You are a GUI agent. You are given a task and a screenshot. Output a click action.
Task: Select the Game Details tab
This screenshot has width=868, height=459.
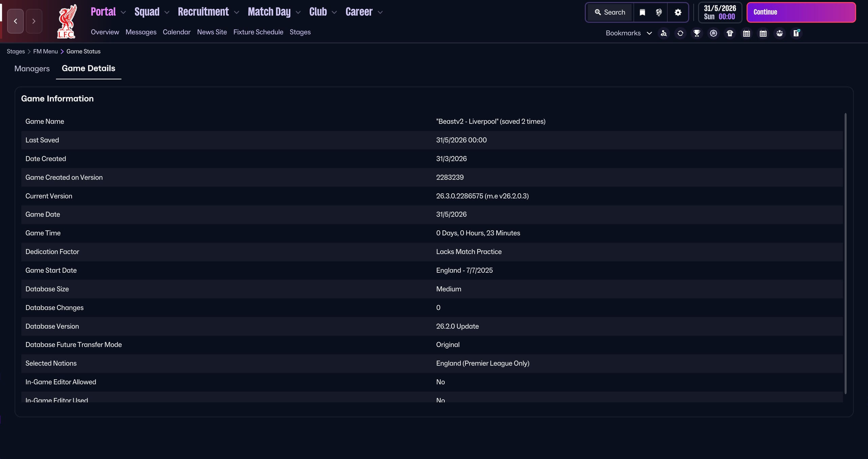(89, 69)
